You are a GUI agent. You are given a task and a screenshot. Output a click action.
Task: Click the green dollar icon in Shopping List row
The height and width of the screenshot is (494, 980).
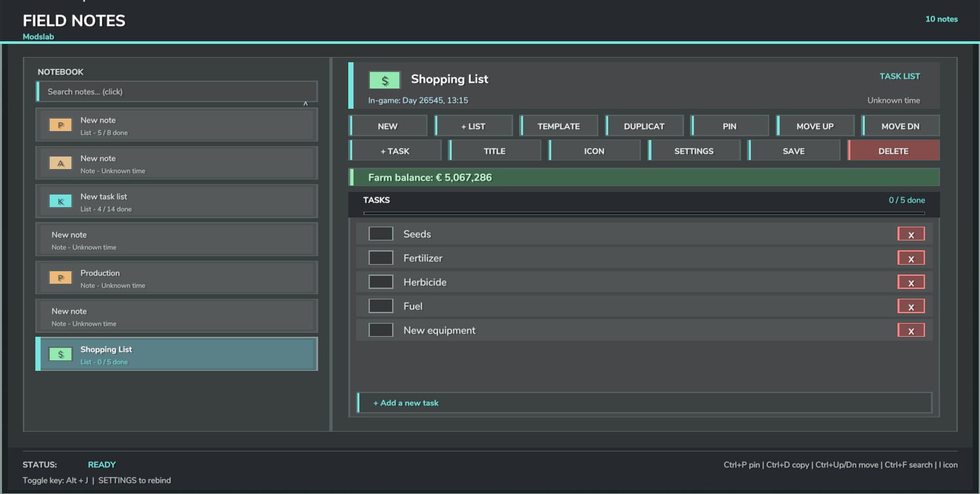pyautogui.click(x=60, y=354)
